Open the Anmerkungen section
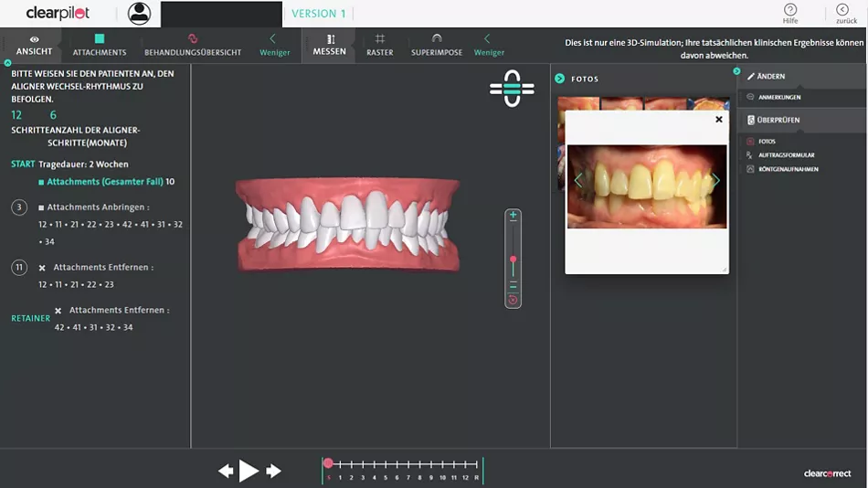The image size is (868, 488). 779,97
